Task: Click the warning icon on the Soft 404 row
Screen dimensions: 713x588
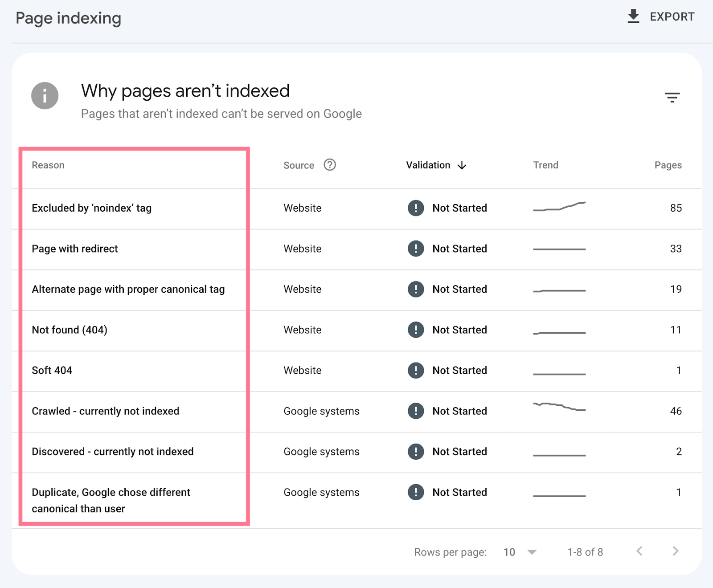Action: (x=415, y=370)
